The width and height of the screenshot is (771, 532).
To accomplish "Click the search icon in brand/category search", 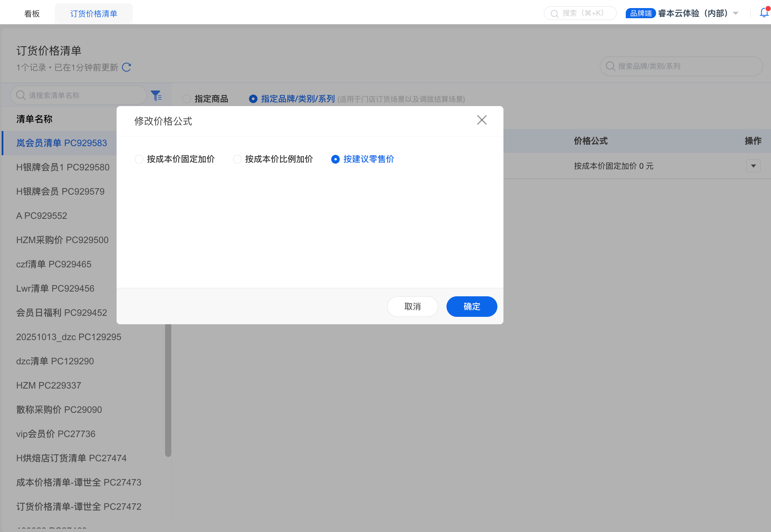I will tap(610, 66).
